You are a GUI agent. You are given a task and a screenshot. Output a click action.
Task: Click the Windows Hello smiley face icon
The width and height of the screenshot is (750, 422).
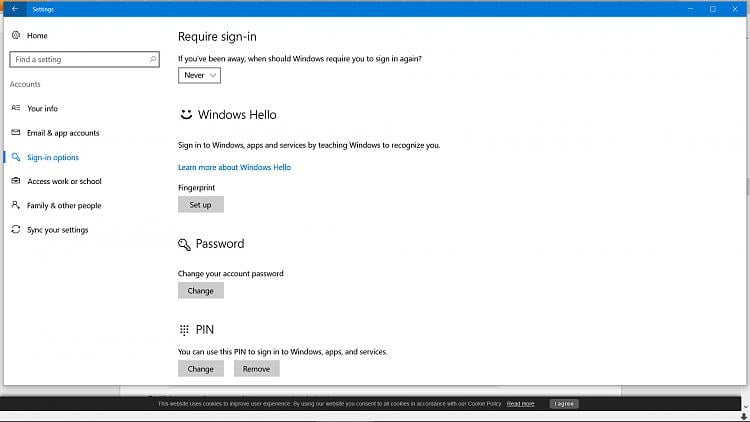tap(186, 114)
